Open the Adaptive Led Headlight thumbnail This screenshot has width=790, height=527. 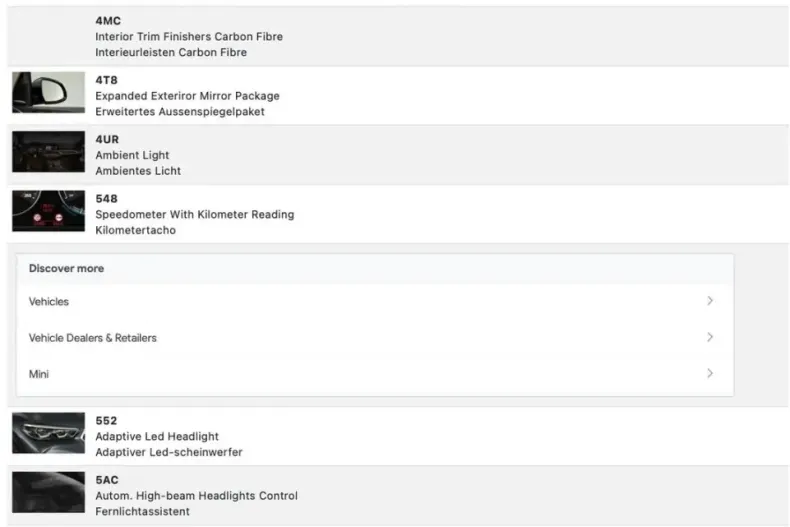pyautogui.click(x=48, y=433)
